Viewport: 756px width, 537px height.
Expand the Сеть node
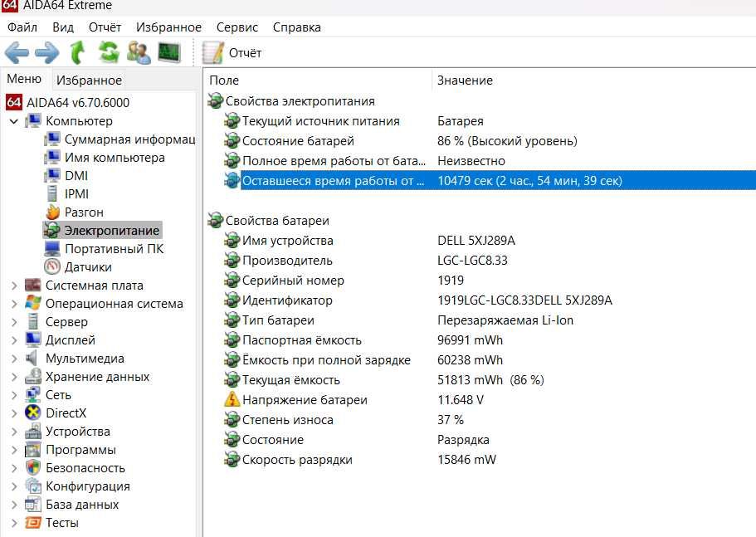pyautogui.click(x=14, y=395)
